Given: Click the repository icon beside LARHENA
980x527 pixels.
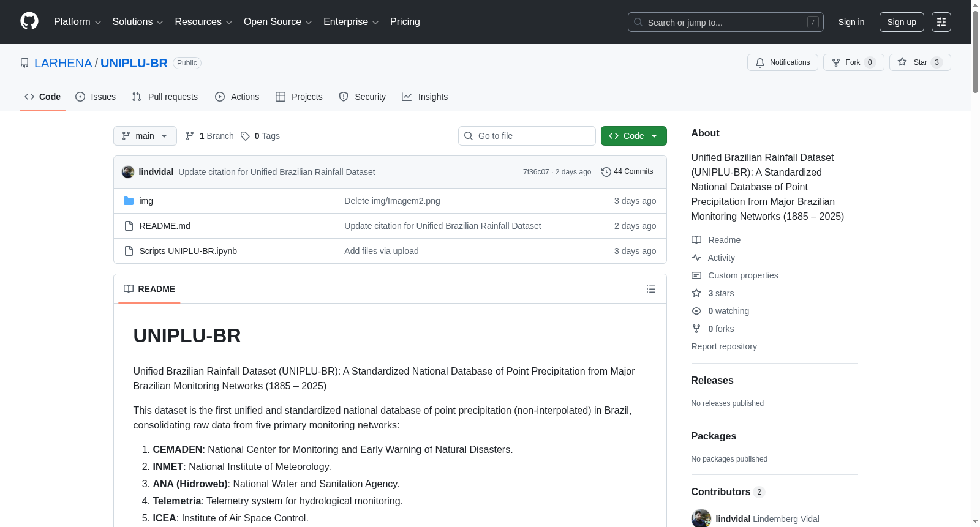Looking at the screenshot, I should coord(24,63).
